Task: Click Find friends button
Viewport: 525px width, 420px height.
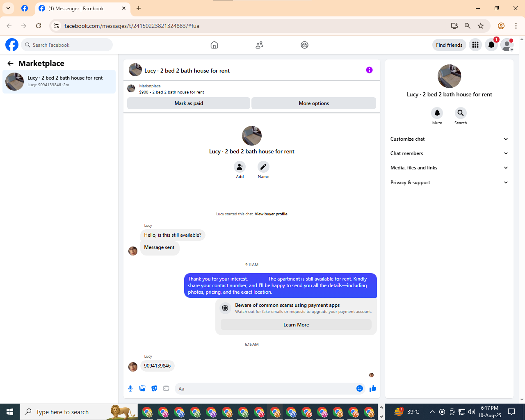Action: (449, 45)
